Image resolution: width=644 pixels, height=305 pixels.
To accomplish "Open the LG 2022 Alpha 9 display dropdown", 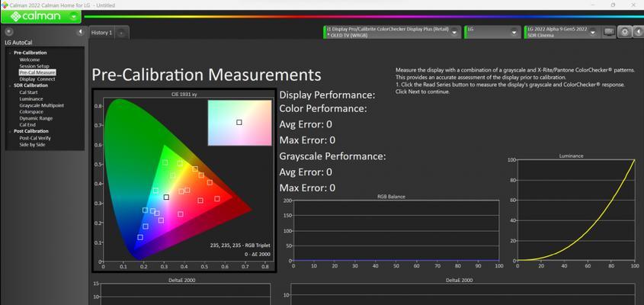I will [594, 33].
